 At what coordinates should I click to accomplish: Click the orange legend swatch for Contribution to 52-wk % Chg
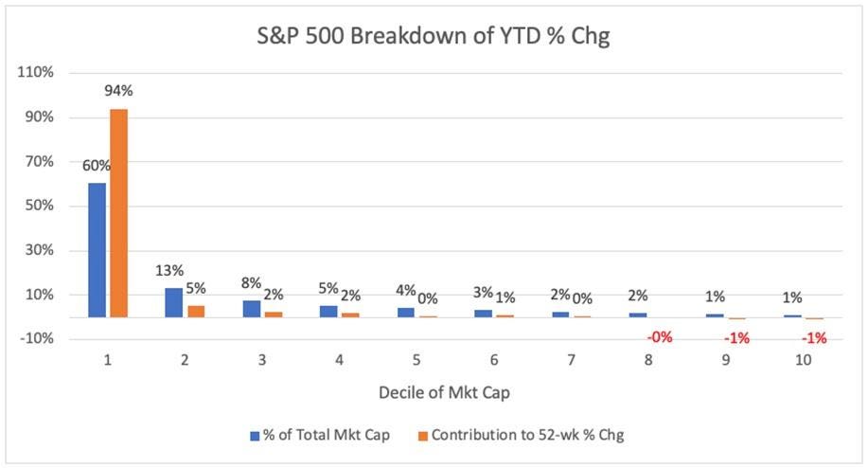pyautogui.click(x=421, y=436)
